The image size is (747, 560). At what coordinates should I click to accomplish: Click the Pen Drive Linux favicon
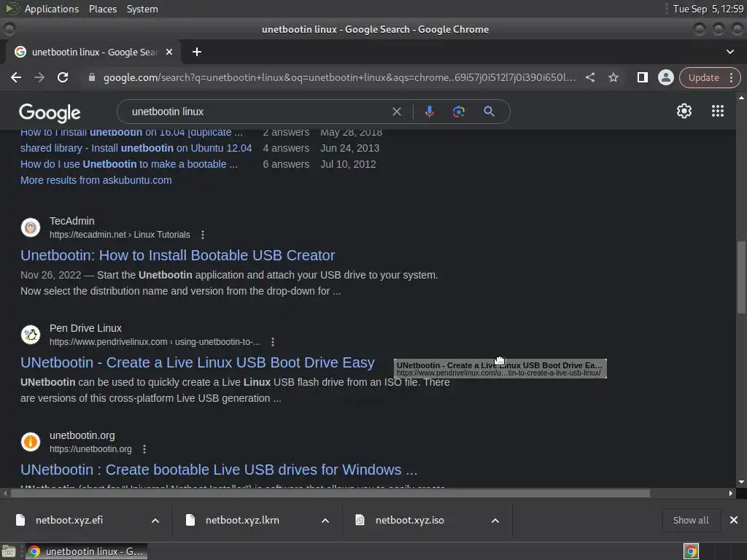[31, 334]
